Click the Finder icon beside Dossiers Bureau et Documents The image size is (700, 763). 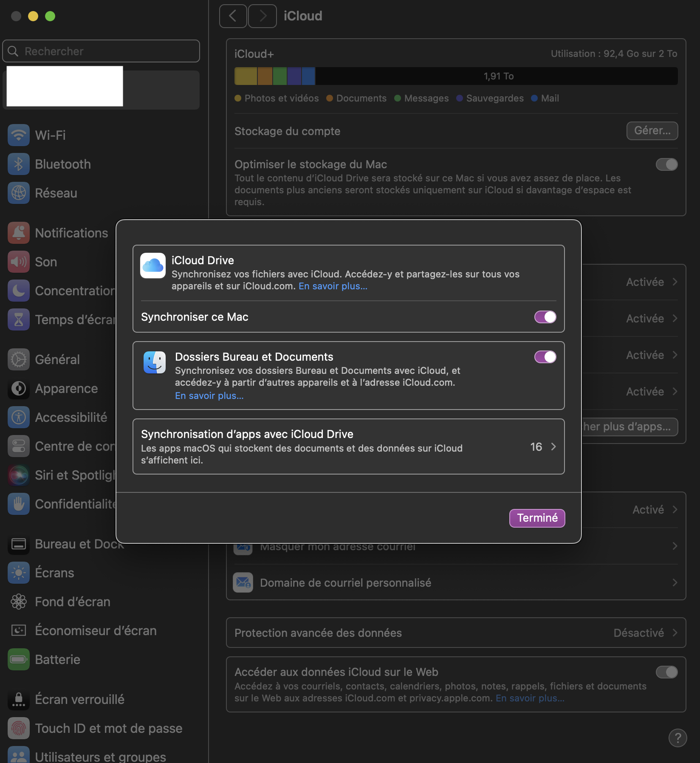[x=155, y=362]
